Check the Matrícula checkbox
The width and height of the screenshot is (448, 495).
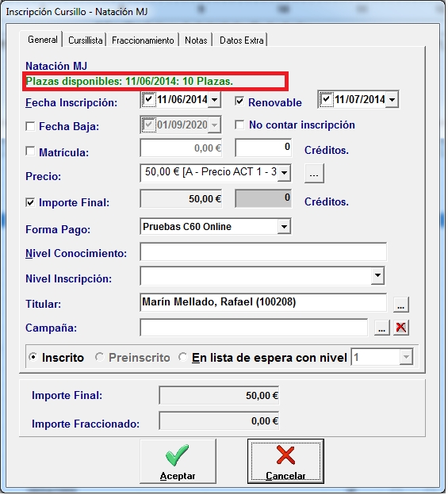[x=30, y=152]
